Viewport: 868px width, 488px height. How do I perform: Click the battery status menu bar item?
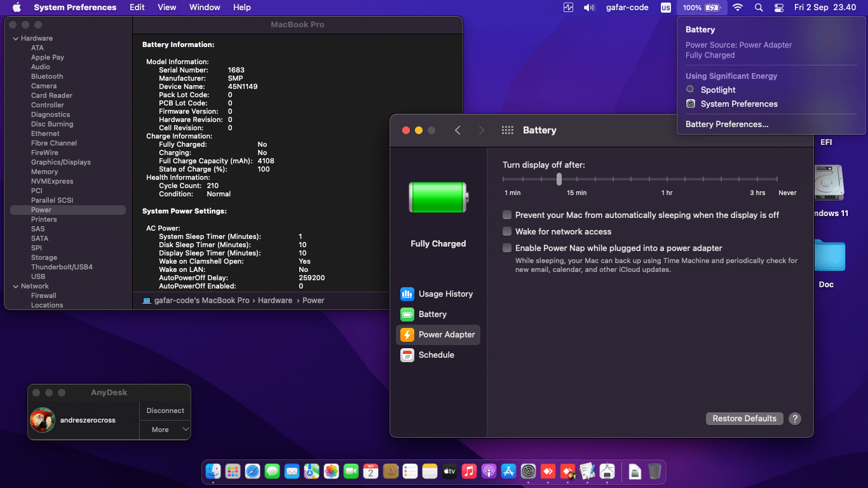tap(701, 8)
